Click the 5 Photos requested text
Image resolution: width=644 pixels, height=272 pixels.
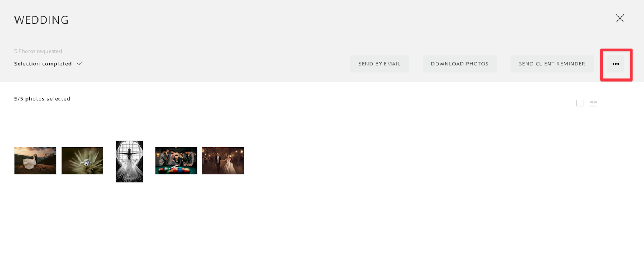pyautogui.click(x=38, y=51)
